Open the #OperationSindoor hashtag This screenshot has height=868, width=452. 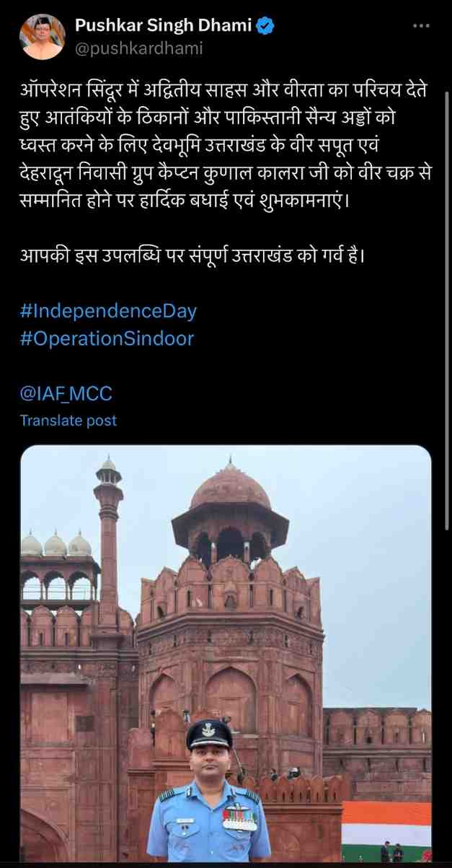coord(107,338)
